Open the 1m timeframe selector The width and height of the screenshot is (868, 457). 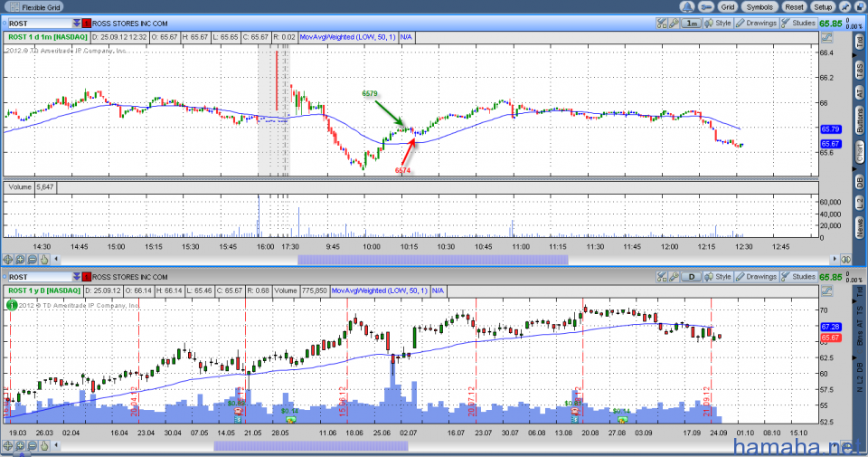[x=692, y=24]
